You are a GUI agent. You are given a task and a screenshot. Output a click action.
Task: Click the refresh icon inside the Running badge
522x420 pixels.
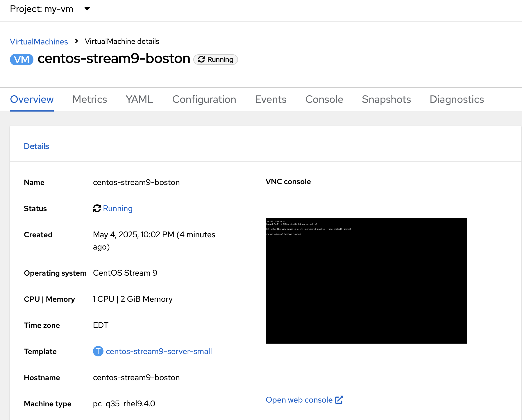coord(201,60)
